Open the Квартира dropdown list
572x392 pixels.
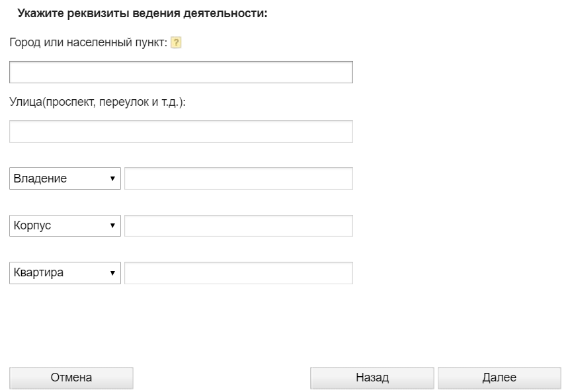point(65,272)
